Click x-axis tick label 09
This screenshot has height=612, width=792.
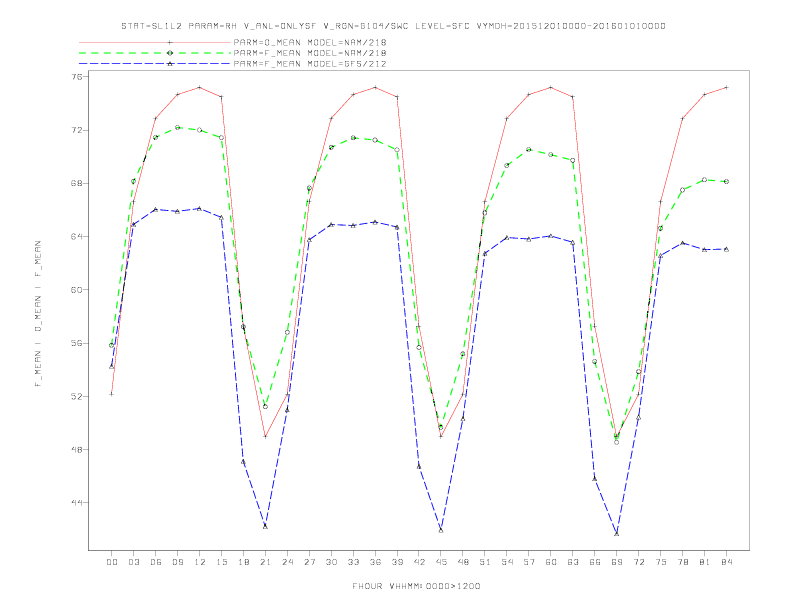tap(177, 562)
